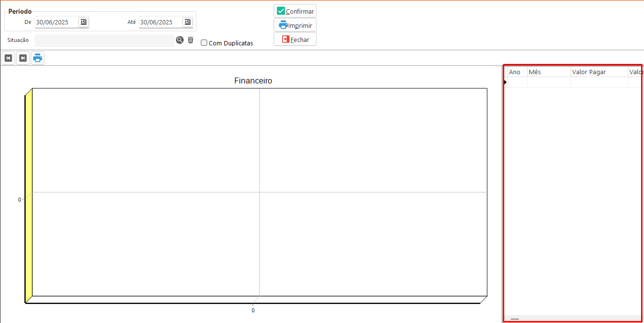The image size is (644, 323).
Task: Click the Imprimir button
Action: (295, 25)
